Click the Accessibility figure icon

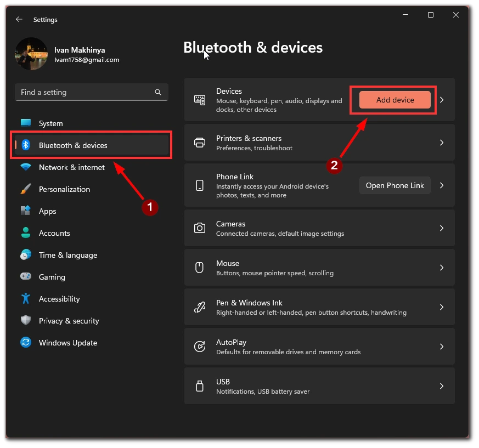point(26,299)
